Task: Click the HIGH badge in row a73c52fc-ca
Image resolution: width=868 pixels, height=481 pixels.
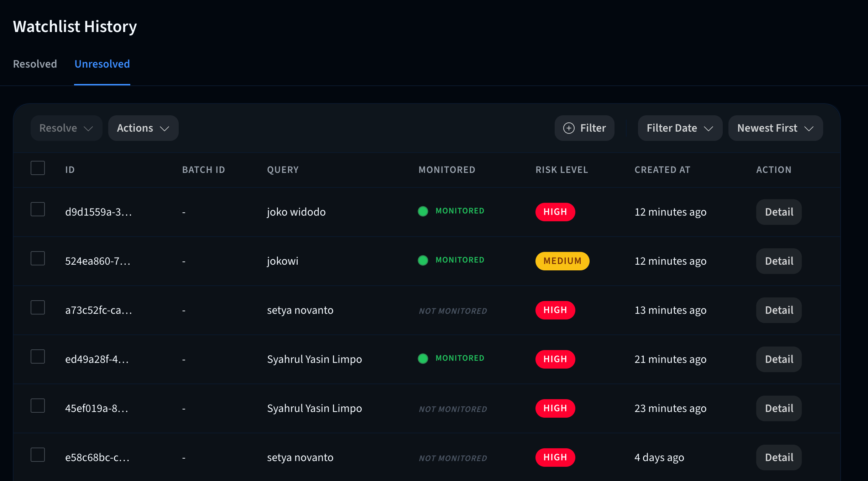Action: (555, 310)
